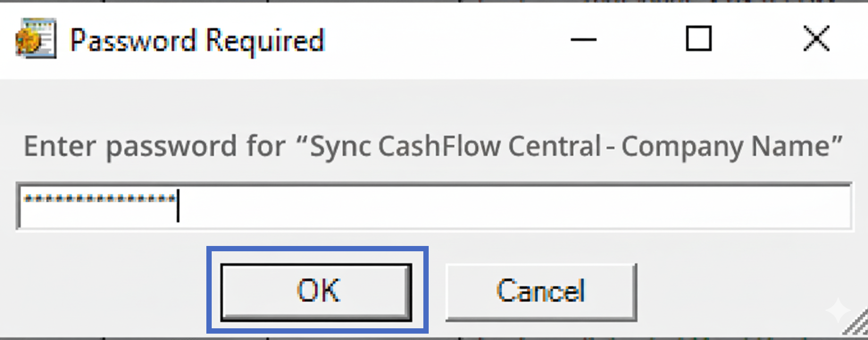Minimize the Password Required dialog

click(583, 39)
